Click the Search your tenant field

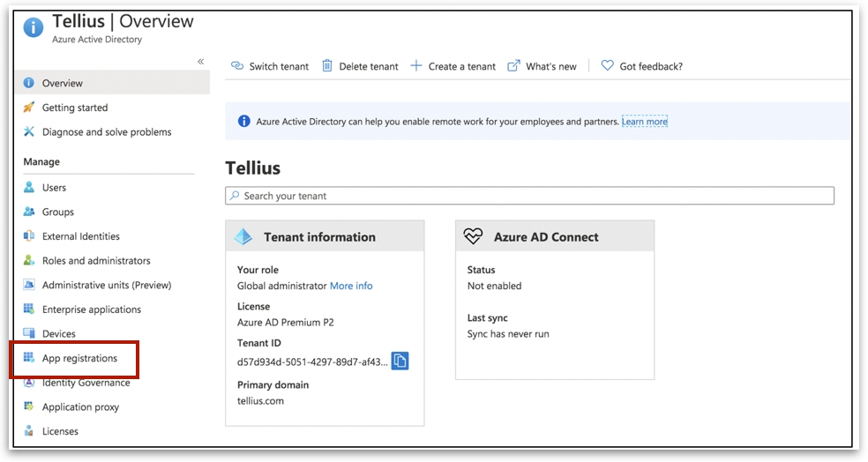(x=529, y=196)
